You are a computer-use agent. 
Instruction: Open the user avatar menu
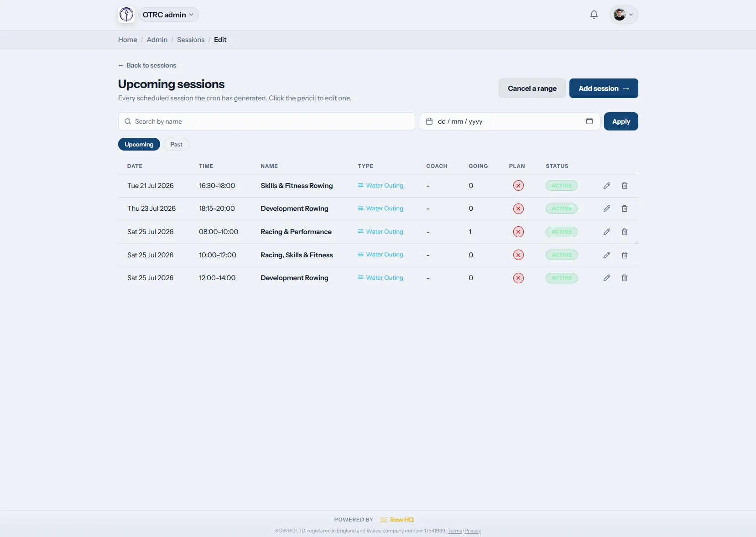coord(624,15)
